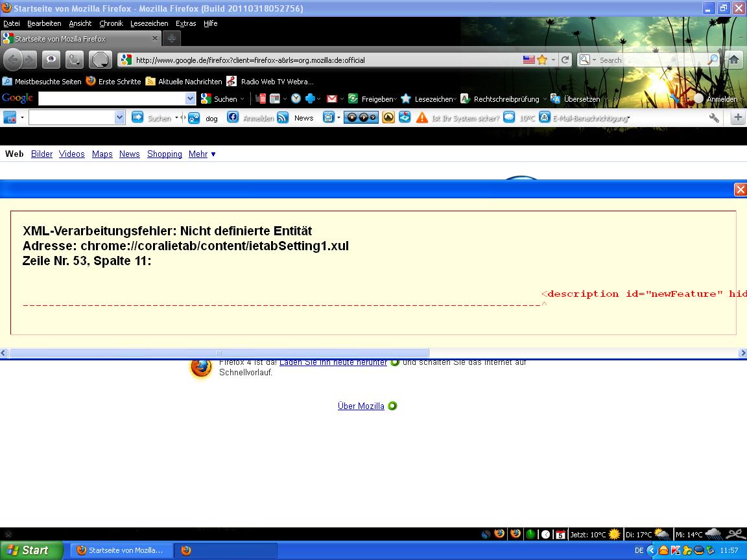This screenshot has width=747, height=560.
Task: Open the Datei menu
Action: [12, 23]
